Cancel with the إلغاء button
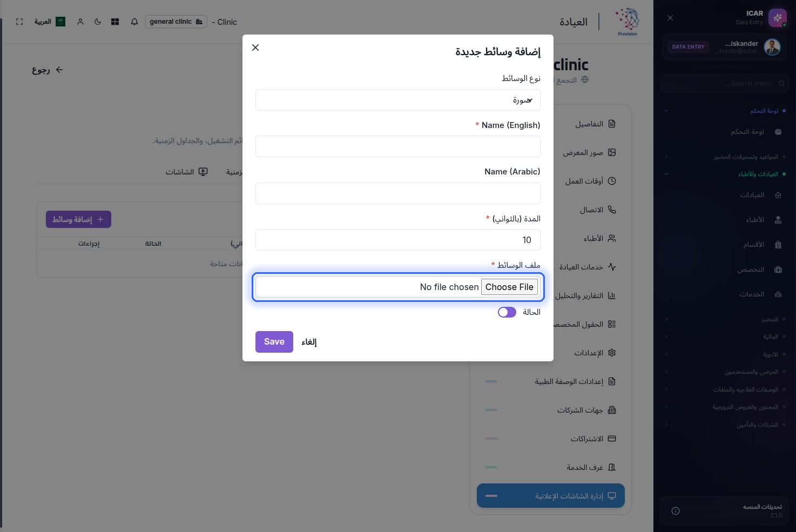The width and height of the screenshot is (796, 532). tap(309, 342)
